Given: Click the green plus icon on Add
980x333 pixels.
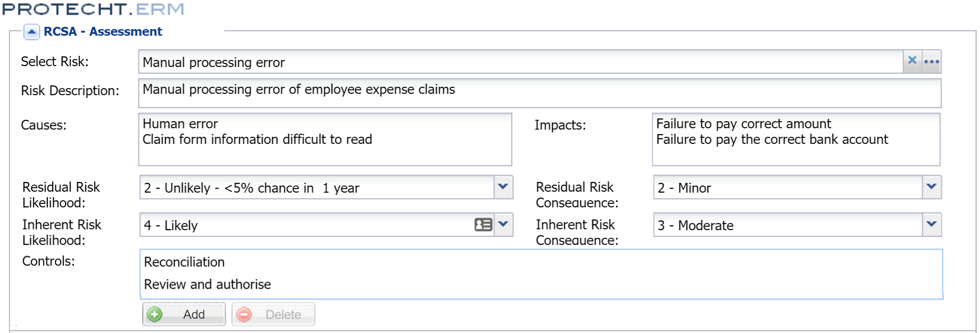Looking at the screenshot, I should pos(154,315).
